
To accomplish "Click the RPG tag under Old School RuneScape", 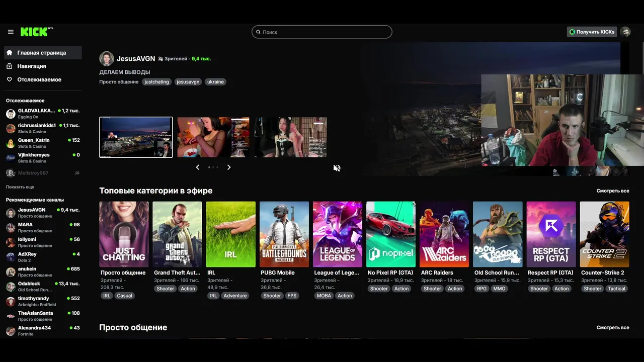I will click(x=481, y=289).
